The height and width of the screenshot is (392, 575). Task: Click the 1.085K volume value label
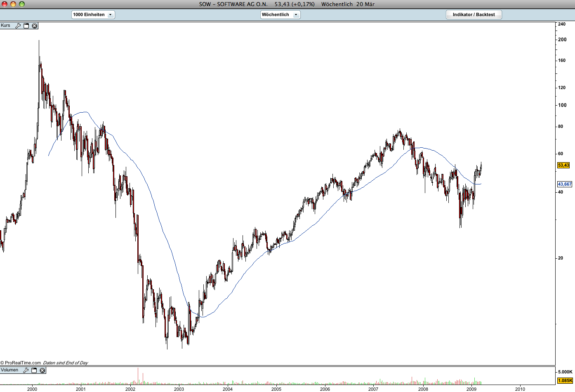(565, 380)
